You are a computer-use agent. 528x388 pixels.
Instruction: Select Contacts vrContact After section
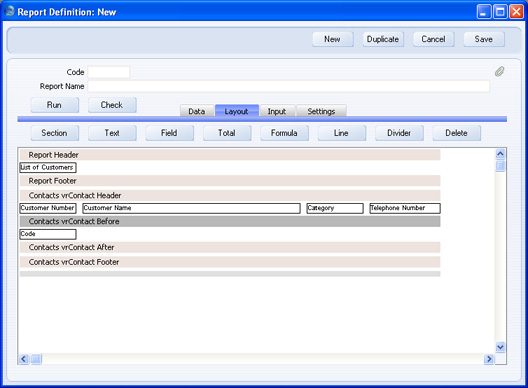pos(230,247)
